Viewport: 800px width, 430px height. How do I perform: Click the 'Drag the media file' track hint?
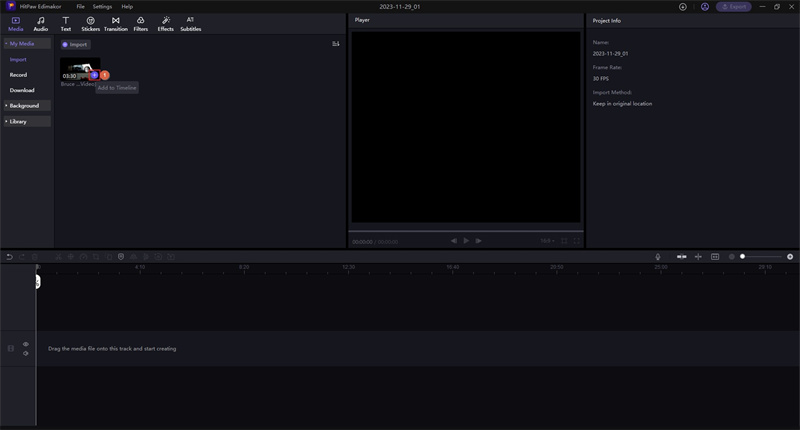(112, 349)
